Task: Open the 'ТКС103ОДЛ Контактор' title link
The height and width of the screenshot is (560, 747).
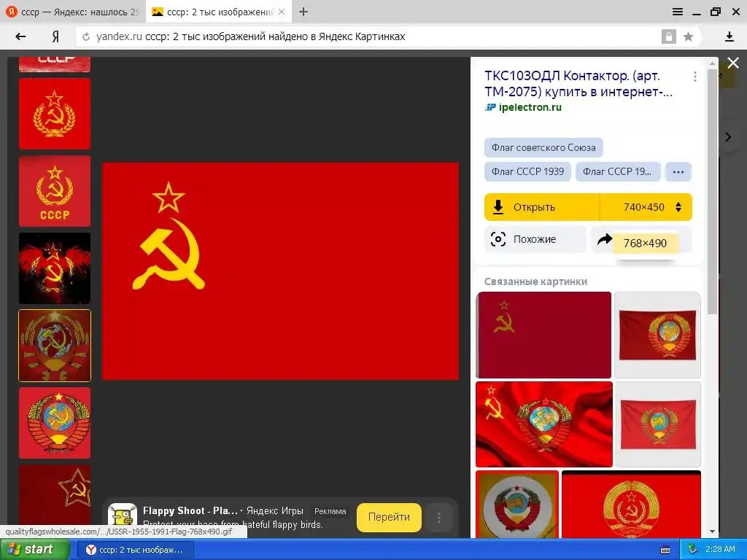Action: click(x=578, y=83)
